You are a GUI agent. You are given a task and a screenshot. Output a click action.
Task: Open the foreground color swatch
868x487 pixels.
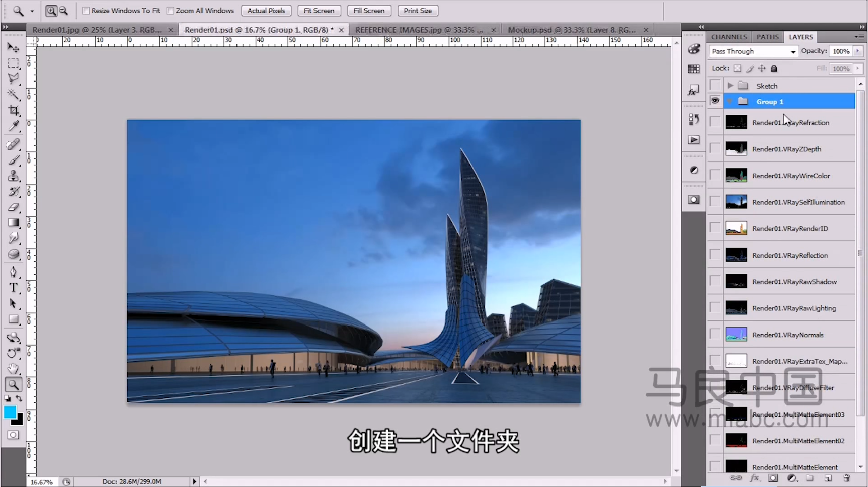pos(10,412)
